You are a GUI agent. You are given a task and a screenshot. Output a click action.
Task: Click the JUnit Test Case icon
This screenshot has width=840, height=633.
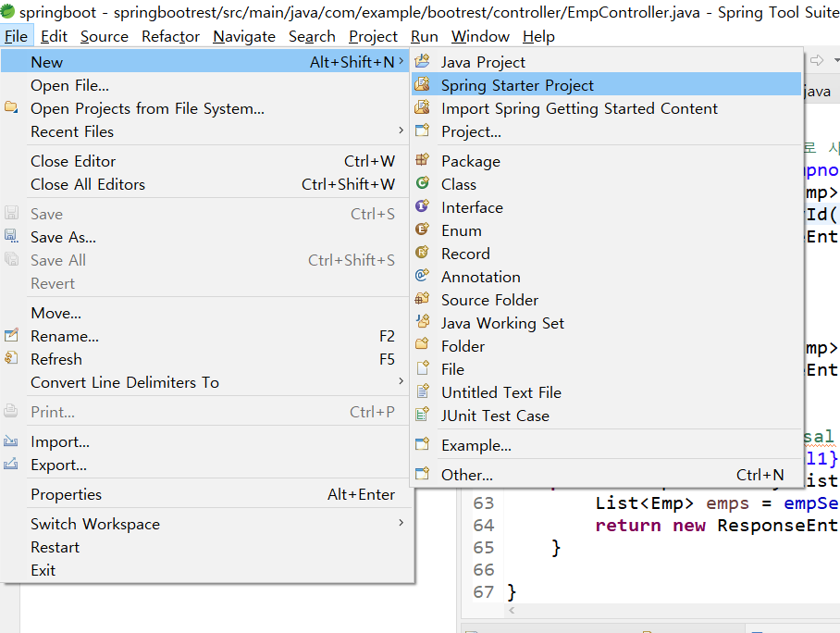click(x=422, y=415)
